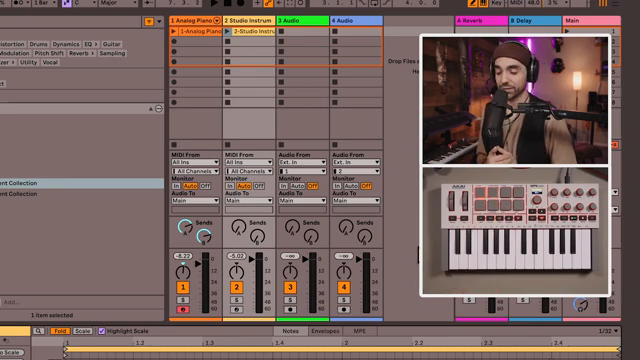This screenshot has width=640, height=360.
Task: Open Audio To Main dropdown on track 4
Action: [x=356, y=201]
